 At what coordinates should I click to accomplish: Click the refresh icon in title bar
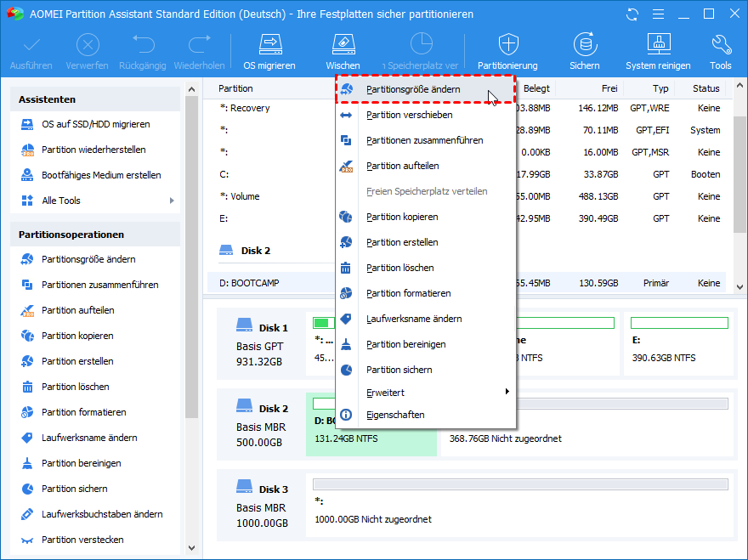[x=632, y=14]
